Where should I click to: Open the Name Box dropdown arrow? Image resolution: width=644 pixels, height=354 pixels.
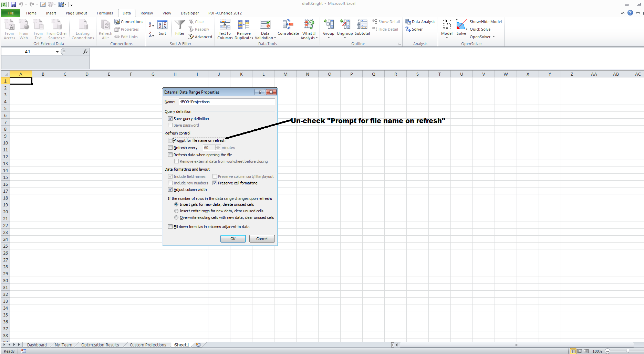click(57, 52)
